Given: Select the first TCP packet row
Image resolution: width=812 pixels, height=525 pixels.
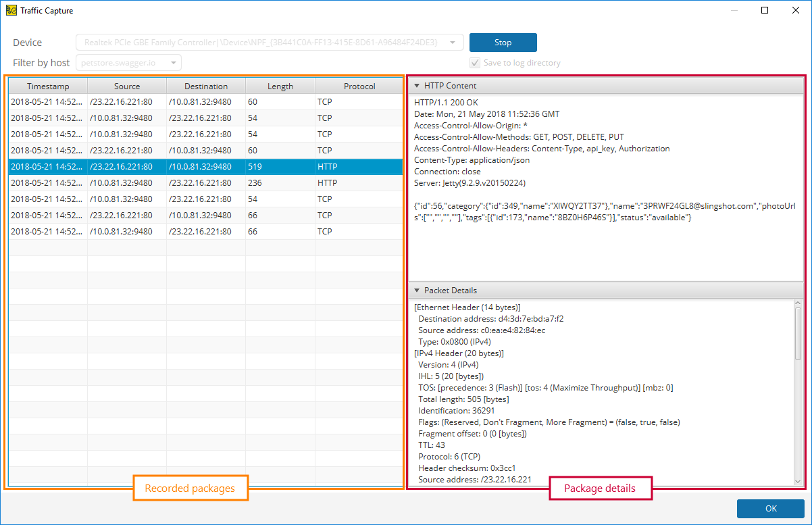Looking at the screenshot, I should pos(203,101).
